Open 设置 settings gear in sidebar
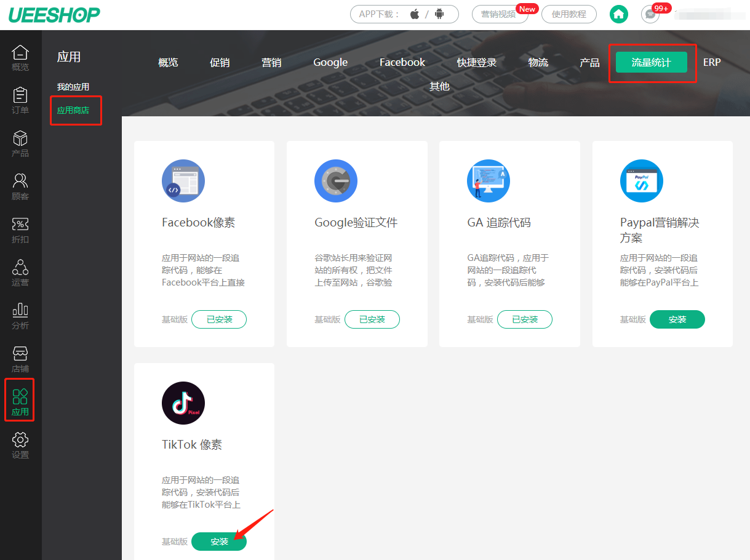Image resolution: width=750 pixels, height=560 pixels. click(20, 446)
